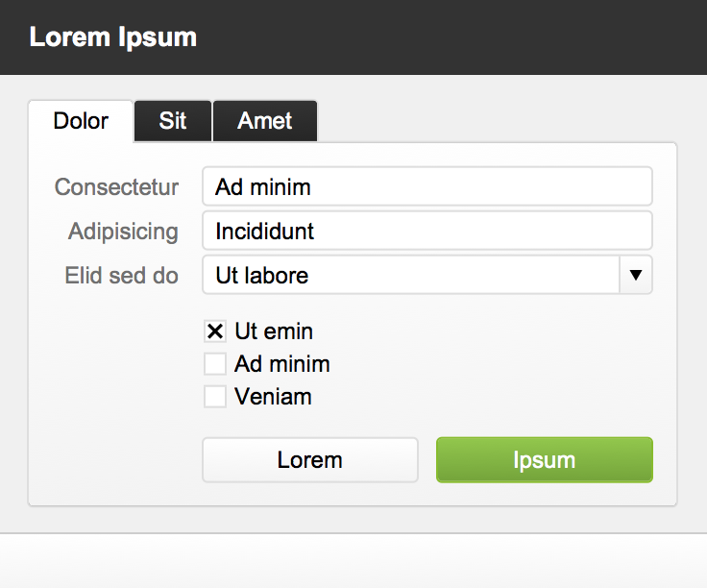Image resolution: width=707 pixels, height=588 pixels.
Task: Focus the Consectetur input field
Action: pyautogui.click(x=427, y=186)
